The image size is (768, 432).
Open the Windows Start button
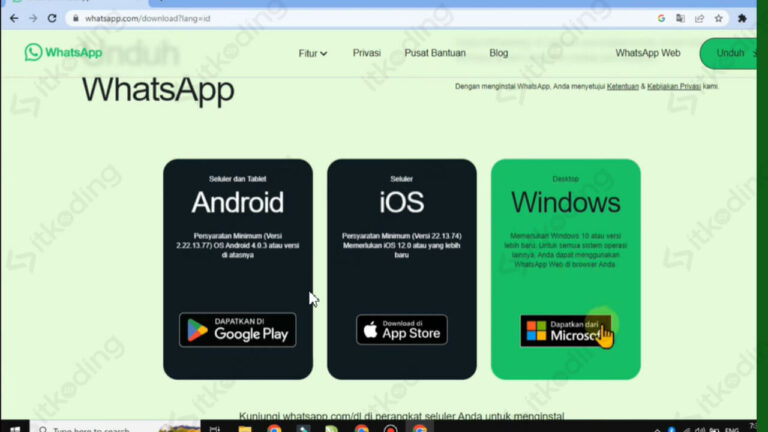pos(15,429)
